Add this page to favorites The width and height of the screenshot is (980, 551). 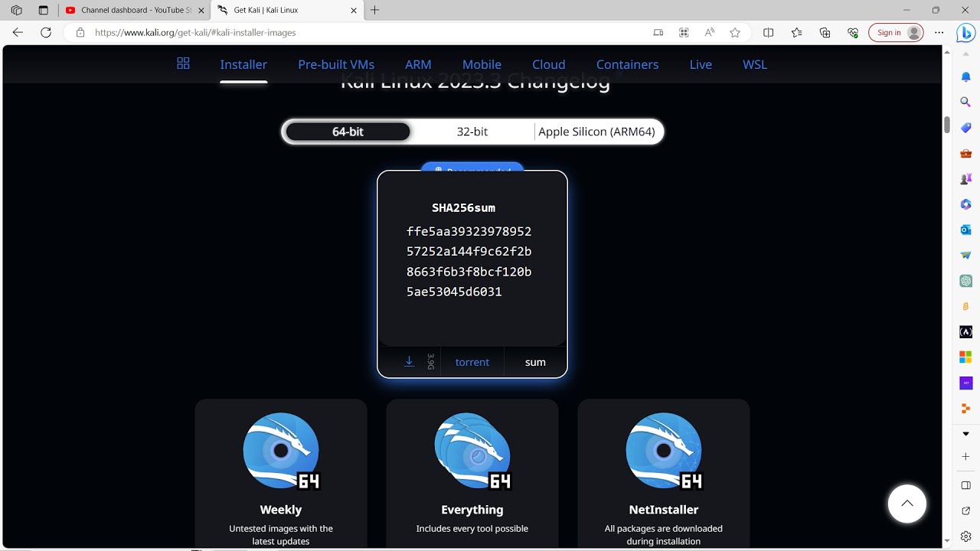coord(735,33)
